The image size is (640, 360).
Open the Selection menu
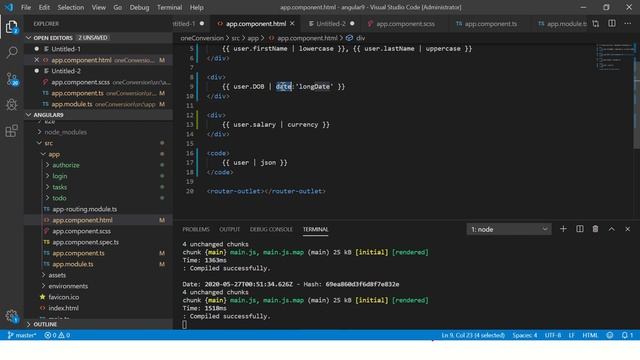point(71,7)
